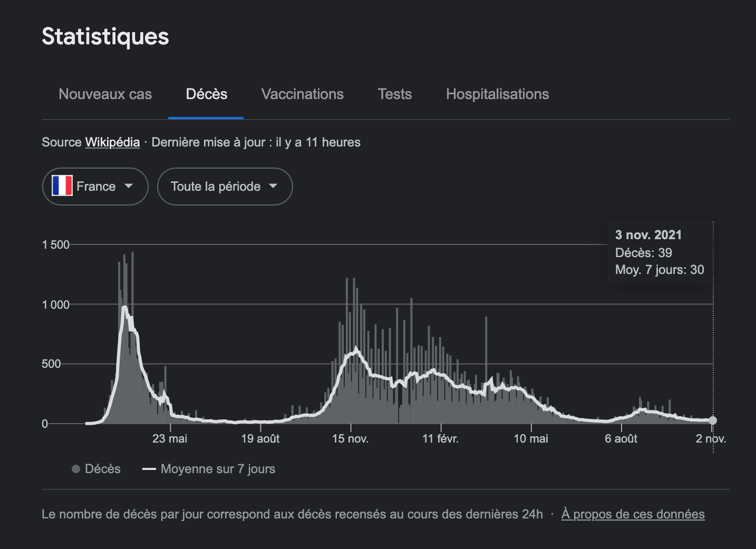Click the grey Décès legend dot
Viewport: 756px width, 549px height.
76,469
